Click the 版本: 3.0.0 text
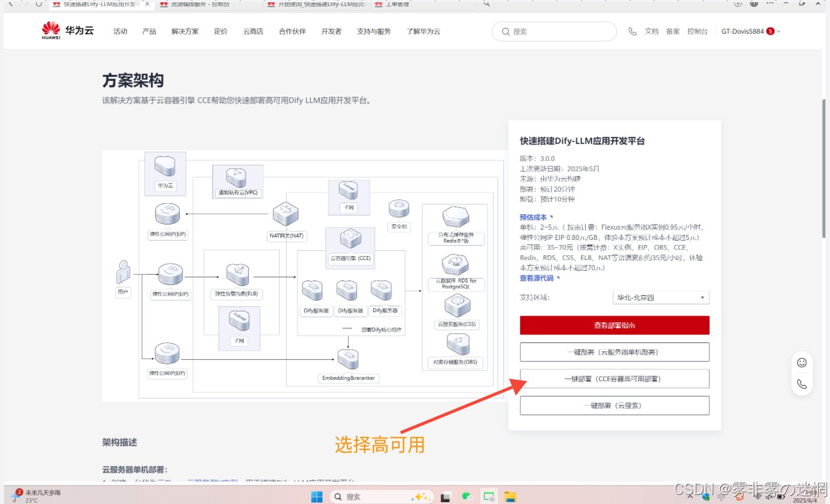 click(x=537, y=159)
